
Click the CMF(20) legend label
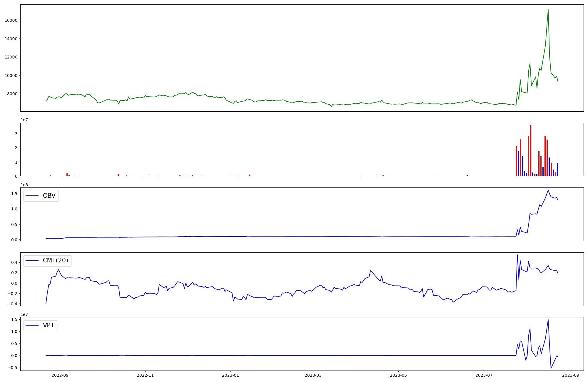[55, 261]
